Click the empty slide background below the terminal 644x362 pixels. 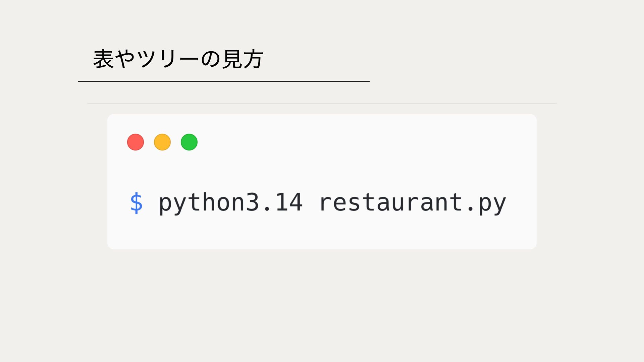click(322, 305)
